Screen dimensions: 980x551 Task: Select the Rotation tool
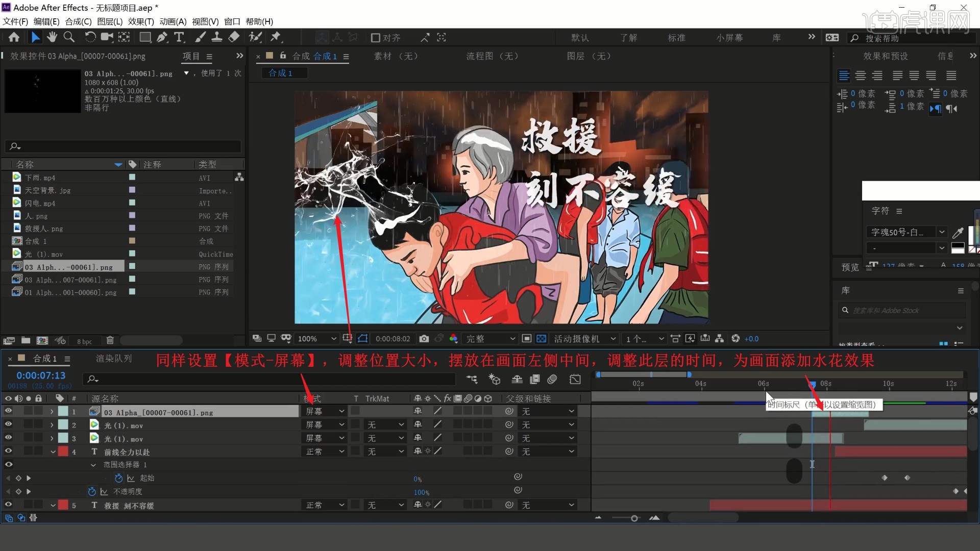90,37
